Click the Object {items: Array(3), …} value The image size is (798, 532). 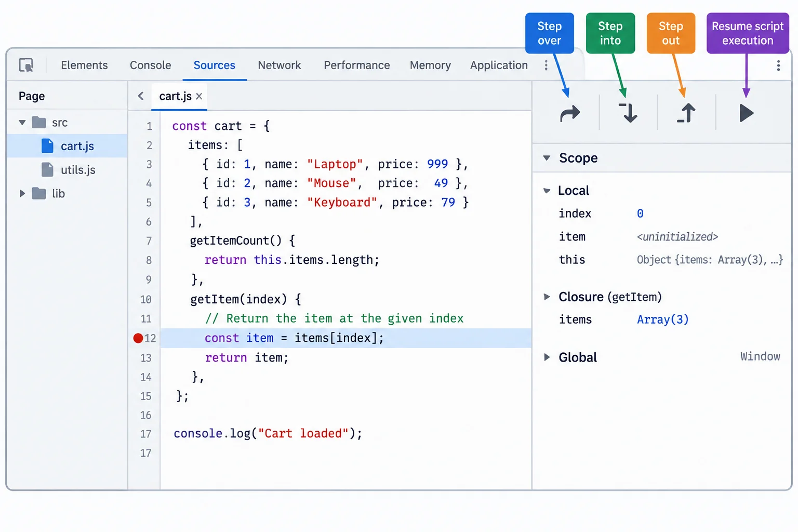click(710, 260)
